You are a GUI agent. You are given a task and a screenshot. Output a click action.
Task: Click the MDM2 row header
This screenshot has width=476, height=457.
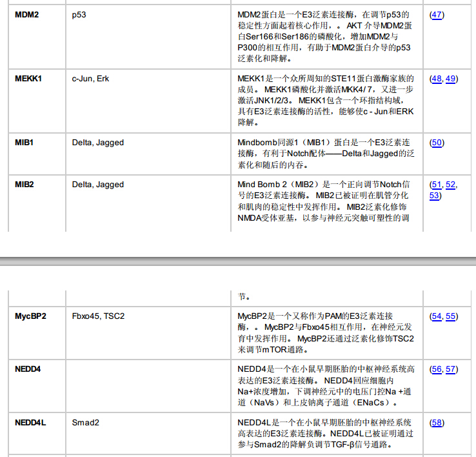click(26, 15)
